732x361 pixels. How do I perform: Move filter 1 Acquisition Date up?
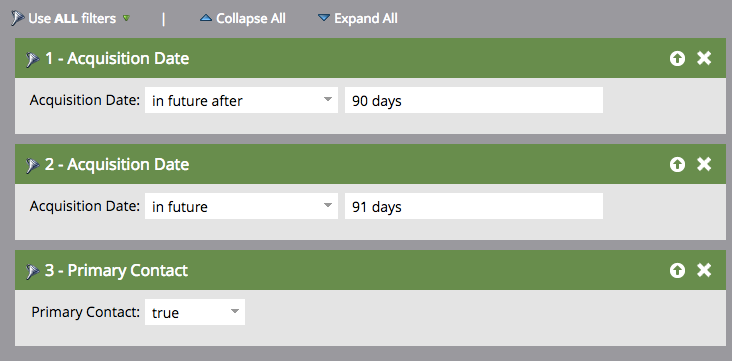pos(677,58)
